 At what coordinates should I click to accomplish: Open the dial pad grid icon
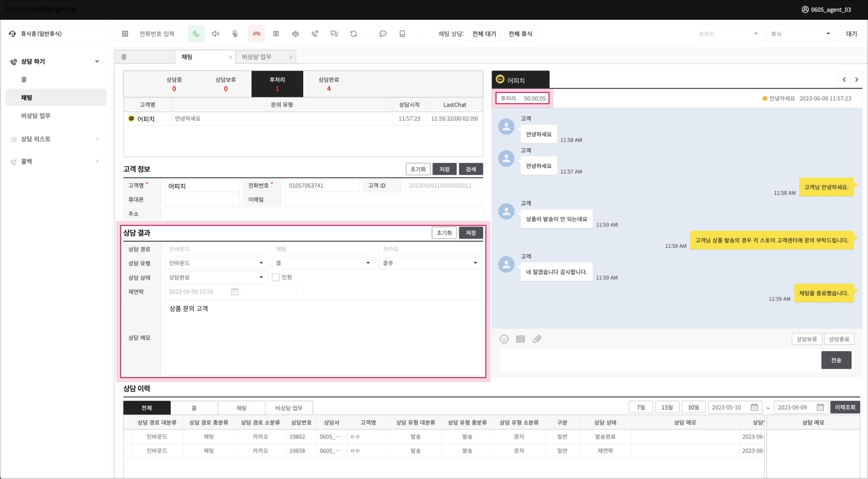(125, 34)
